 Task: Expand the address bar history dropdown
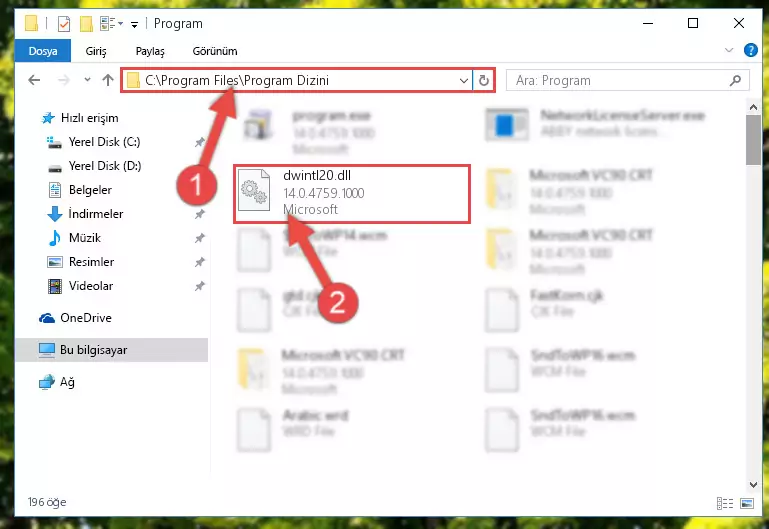coord(463,80)
